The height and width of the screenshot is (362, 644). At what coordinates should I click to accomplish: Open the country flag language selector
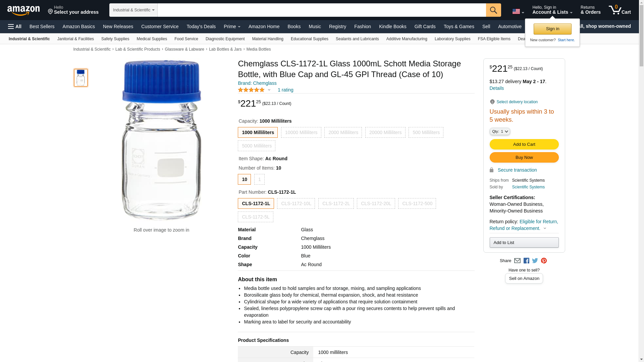pos(518,12)
